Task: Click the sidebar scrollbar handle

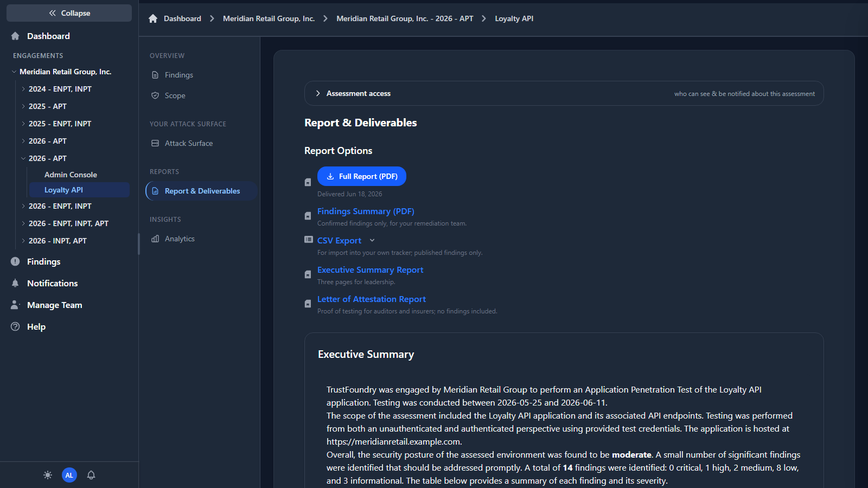Action: pyautogui.click(x=139, y=243)
